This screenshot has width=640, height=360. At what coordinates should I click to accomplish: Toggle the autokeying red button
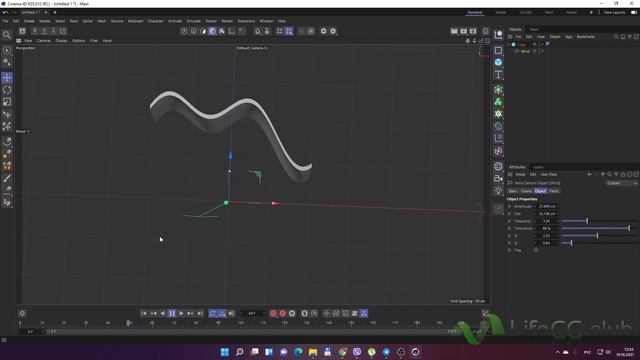(282, 313)
